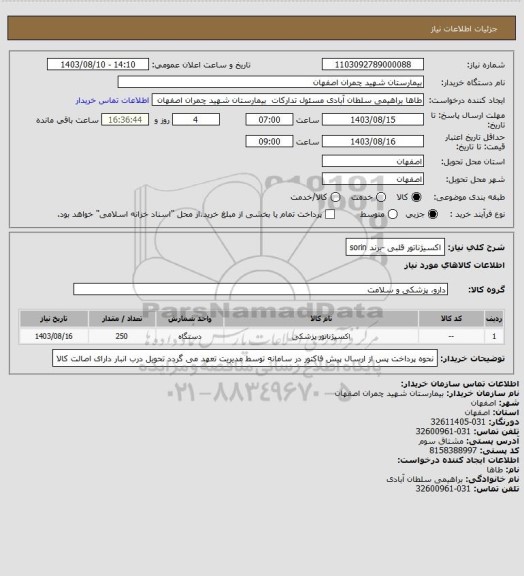Click the item name cell اکسیژناتور پزشکی
This screenshot has height=576, width=524.
321,336
